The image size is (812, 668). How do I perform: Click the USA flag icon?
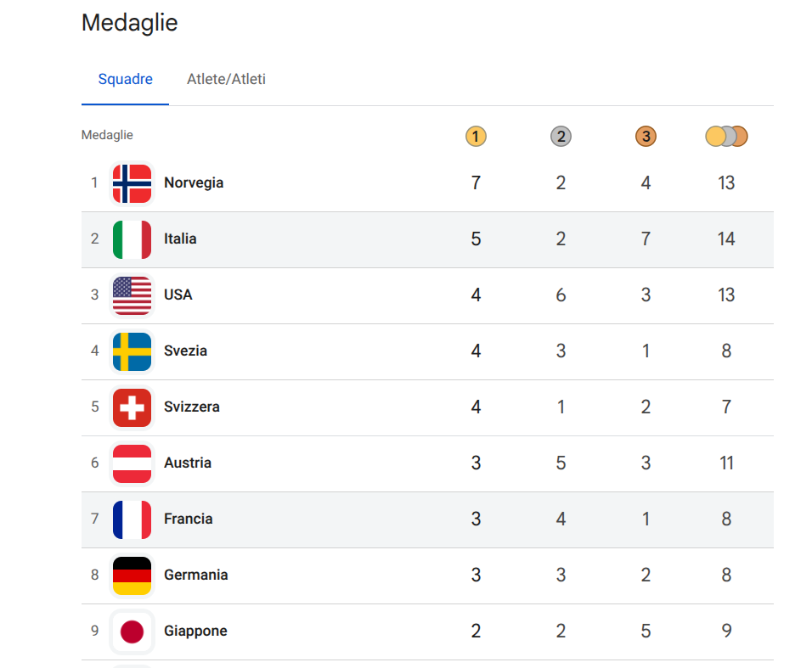click(132, 295)
